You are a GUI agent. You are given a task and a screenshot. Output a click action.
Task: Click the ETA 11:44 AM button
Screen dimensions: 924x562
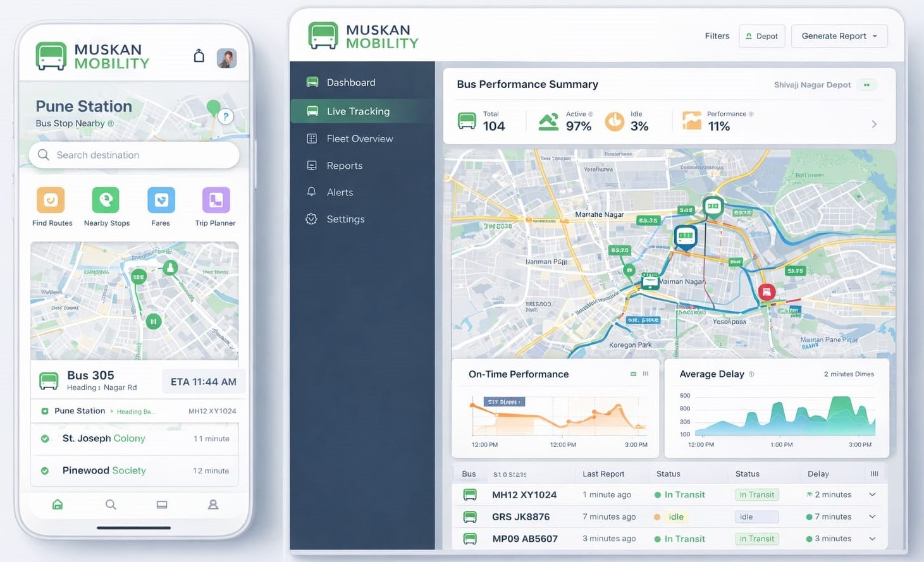tap(203, 382)
